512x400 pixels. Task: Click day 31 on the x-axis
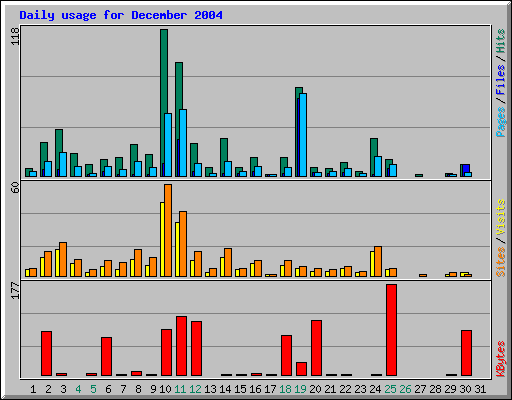(x=480, y=389)
